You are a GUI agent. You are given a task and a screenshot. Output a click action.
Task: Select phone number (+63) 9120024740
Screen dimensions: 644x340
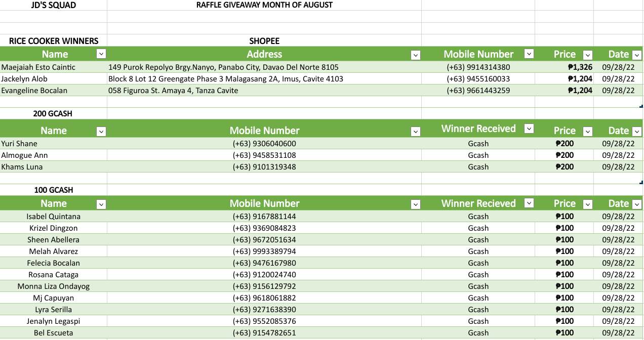click(264, 275)
